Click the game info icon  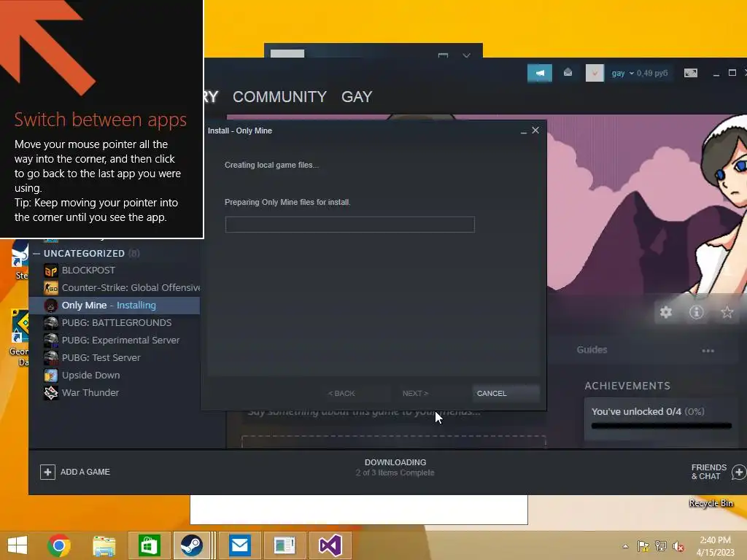(x=697, y=312)
